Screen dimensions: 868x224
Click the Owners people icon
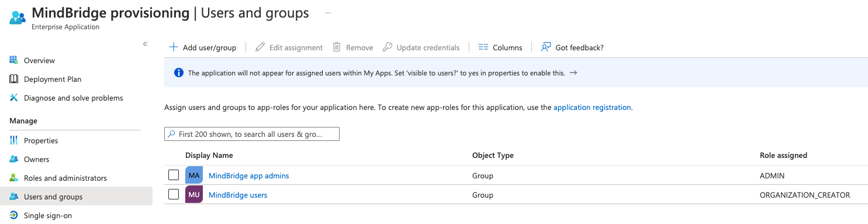(13, 159)
